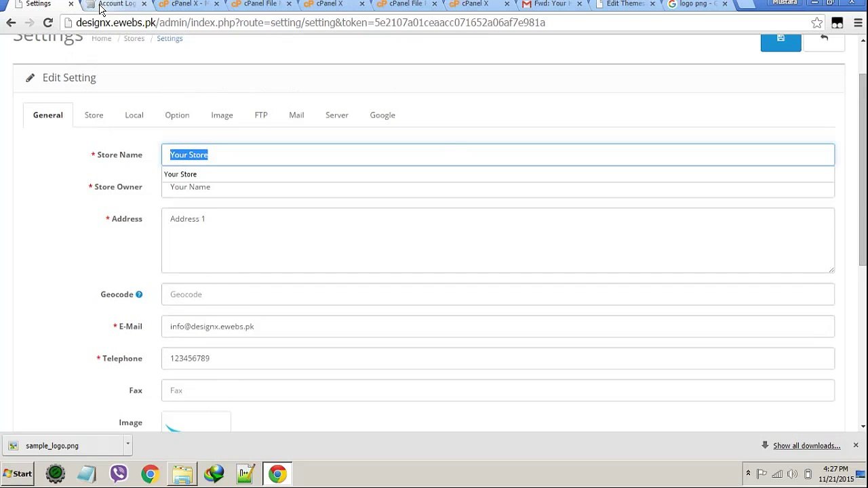Click the Telephone input field
Screen dimensions: 868x488
[498, 359]
